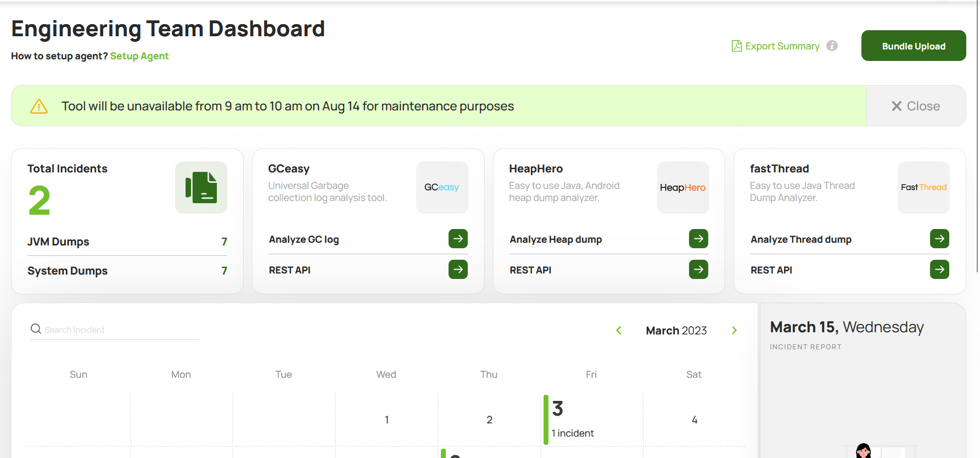Open the GCeasy REST API arrow
Viewport: 980px width, 458px height.
458,270
